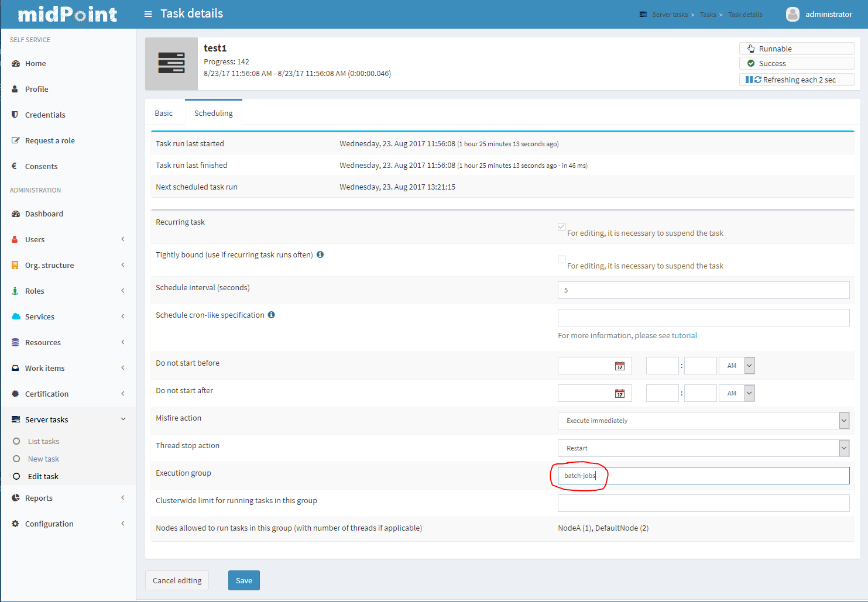Image resolution: width=868 pixels, height=602 pixels.
Task: Click the Cancel editing button
Action: tap(177, 580)
